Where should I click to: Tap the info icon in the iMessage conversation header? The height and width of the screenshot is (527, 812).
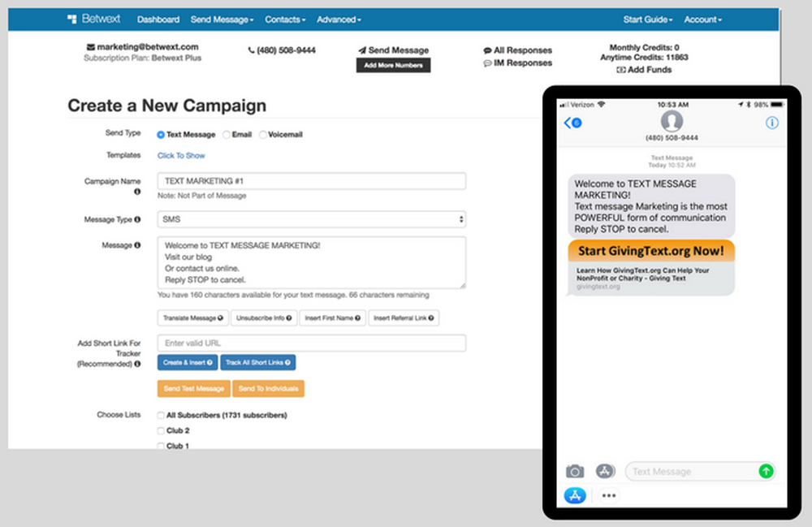(x=772, y=123)
